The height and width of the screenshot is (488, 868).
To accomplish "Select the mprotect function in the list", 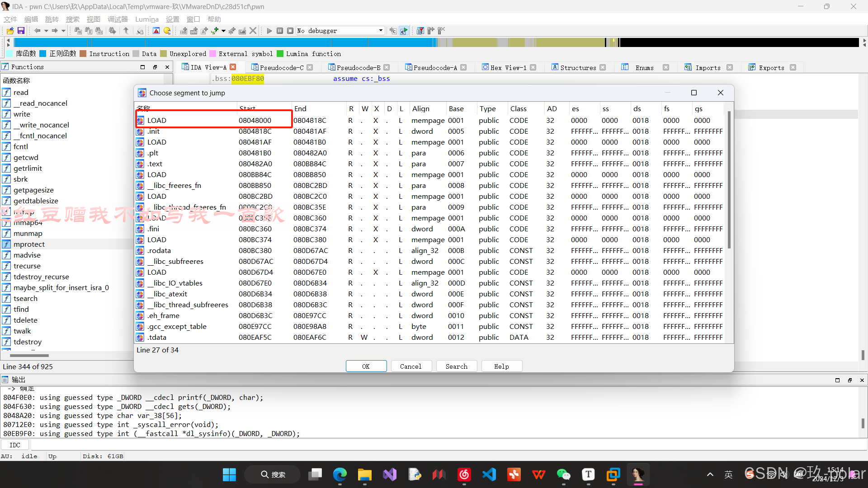I will click(28, 244).
